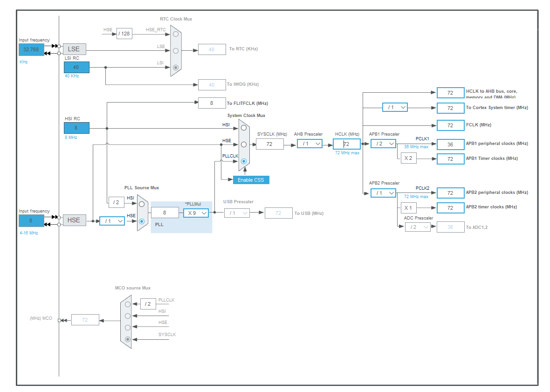Open the PLLMul multiplier dropdown
This screenshot has height=392, width=550.
(195, 213)
